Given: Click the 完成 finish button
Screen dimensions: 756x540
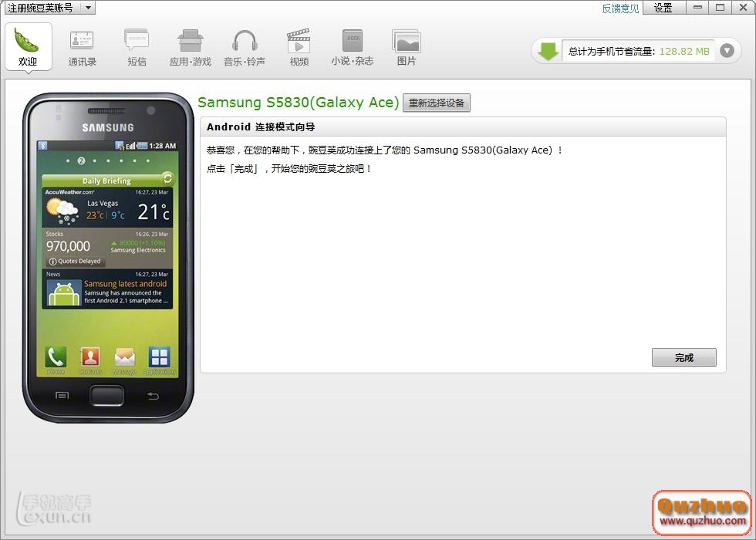Looking at the screenshot, I should (x=683, y=357).
